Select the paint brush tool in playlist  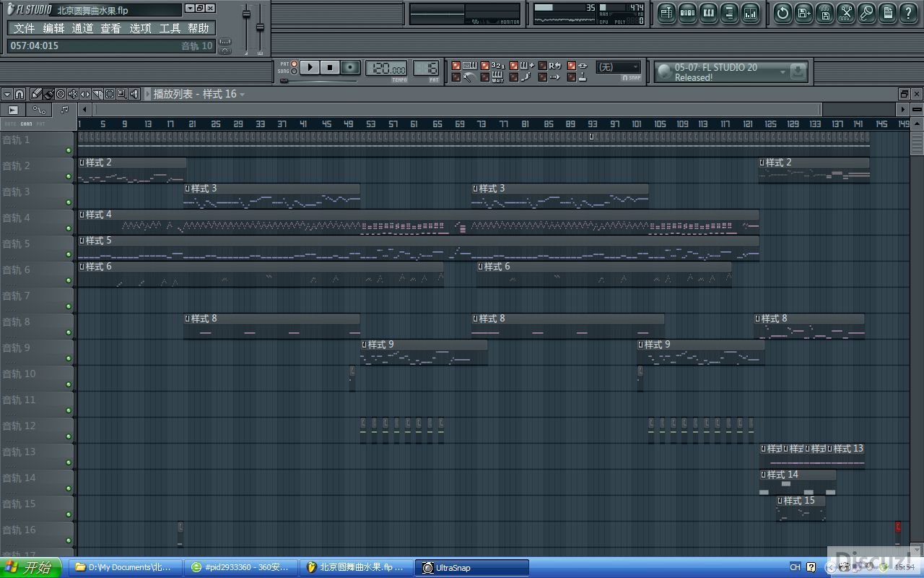coord(48,94)
